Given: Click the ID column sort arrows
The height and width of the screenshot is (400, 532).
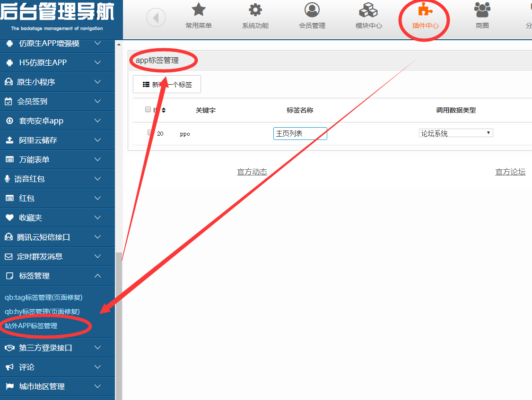Looking at the screenshot, I should [164, 110].
